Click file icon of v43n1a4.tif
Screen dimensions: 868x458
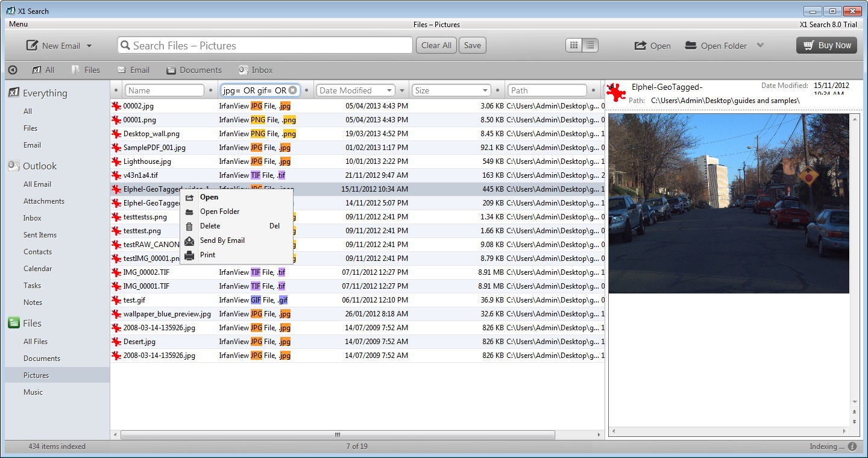(116, 175)
